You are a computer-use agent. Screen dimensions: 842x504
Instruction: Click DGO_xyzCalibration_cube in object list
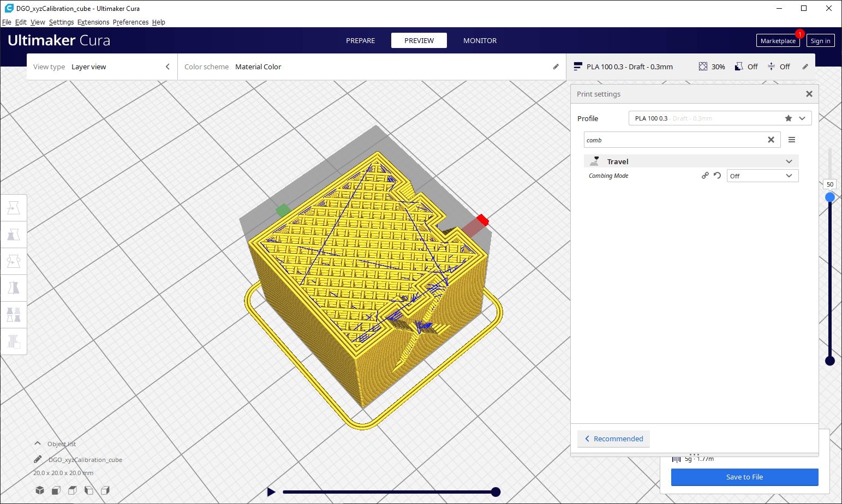(x=85, y=460)
